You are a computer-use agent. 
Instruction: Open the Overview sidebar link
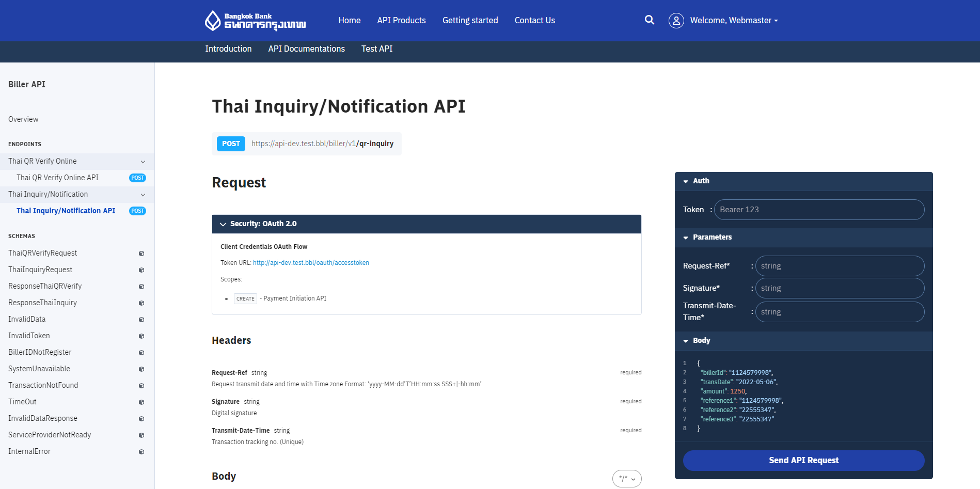pos(23,119)
